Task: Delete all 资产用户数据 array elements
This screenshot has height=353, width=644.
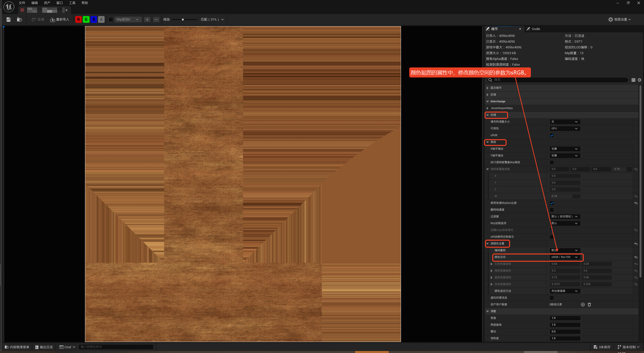Action: 589,305
